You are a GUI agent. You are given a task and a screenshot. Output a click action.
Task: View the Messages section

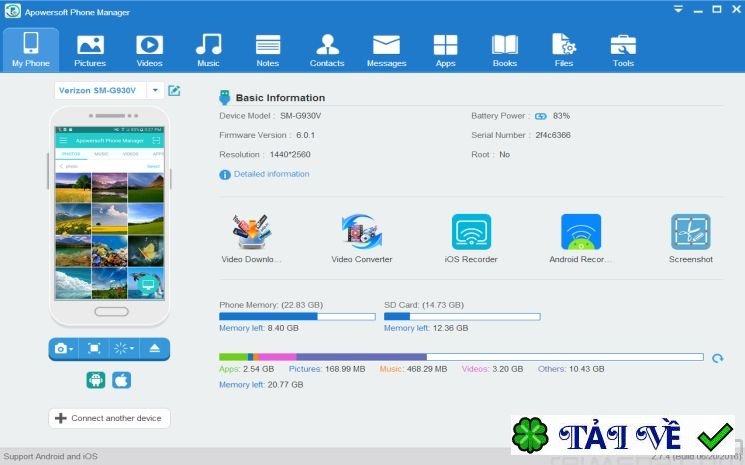pyautogui.click(x=386, y=50)
